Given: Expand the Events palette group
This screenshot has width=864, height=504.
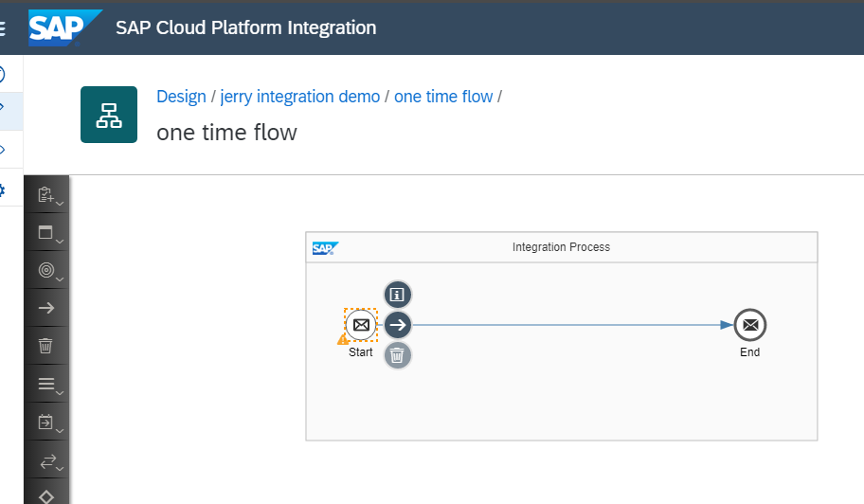Looking at the screenshot, I should (46, 271).
